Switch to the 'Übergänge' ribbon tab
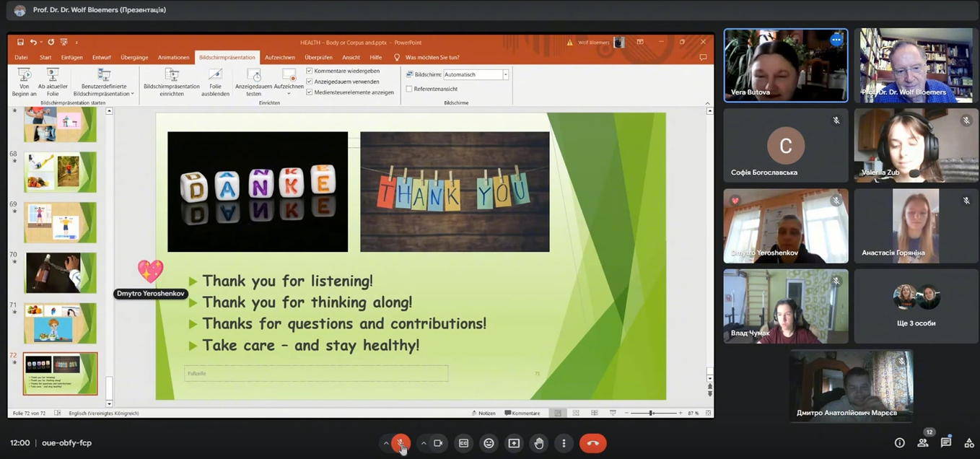The width and height of the screenshot is (980, 459). pyautogui.click(x=134, y=58)
